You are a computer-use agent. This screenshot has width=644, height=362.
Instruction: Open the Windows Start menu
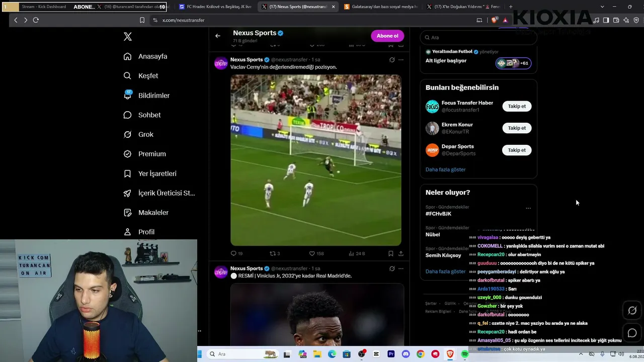tap(199, 354)
